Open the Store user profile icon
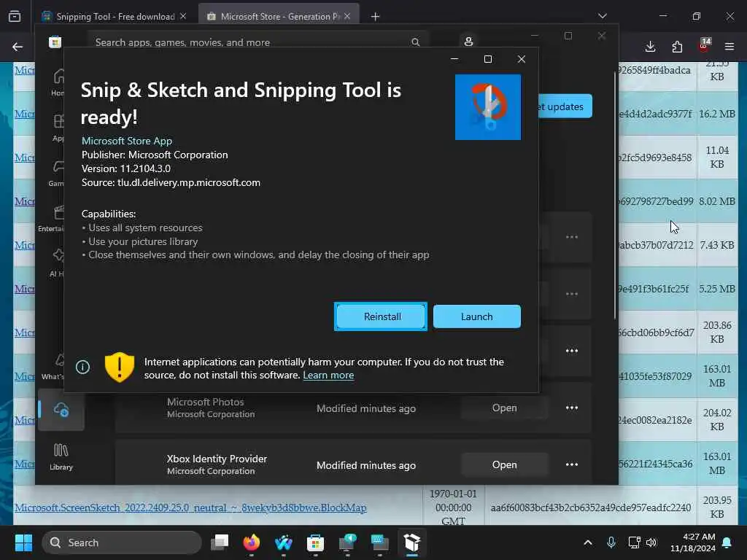747x560 pixels. (469, 42)
